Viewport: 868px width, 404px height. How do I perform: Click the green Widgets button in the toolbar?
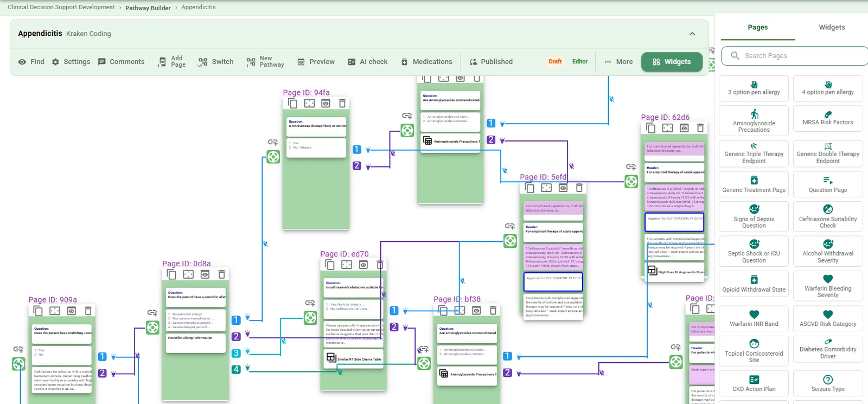pyautogui.click(x=672, y=62)
